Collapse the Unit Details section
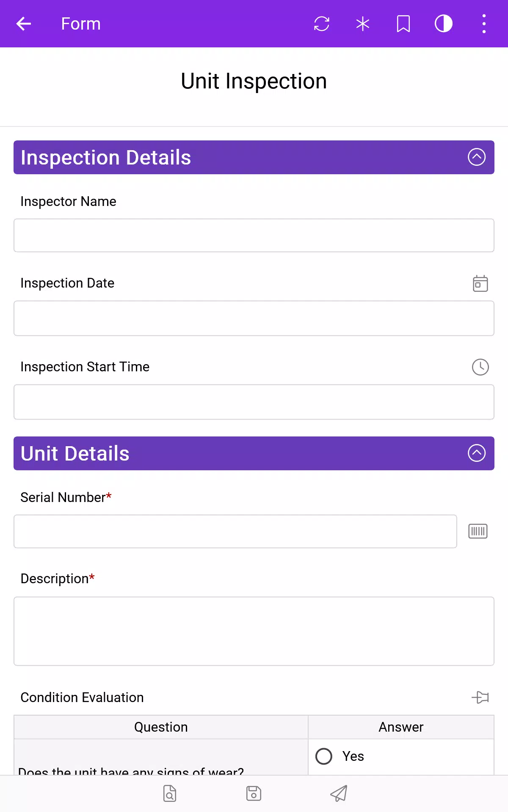Screen dimensions: 508x812 click(x=477, y=453)
